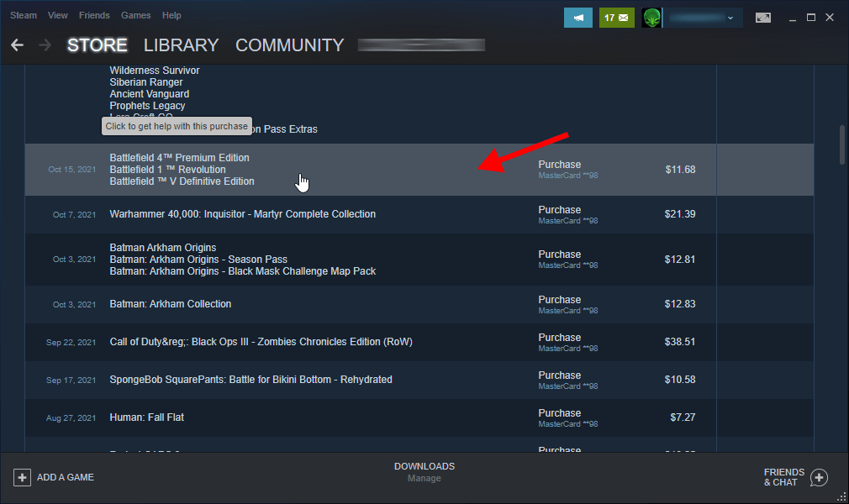This screenshot has width=849, height=504.
Task: Open the Downloads Manage link
Action: point(424,478)
